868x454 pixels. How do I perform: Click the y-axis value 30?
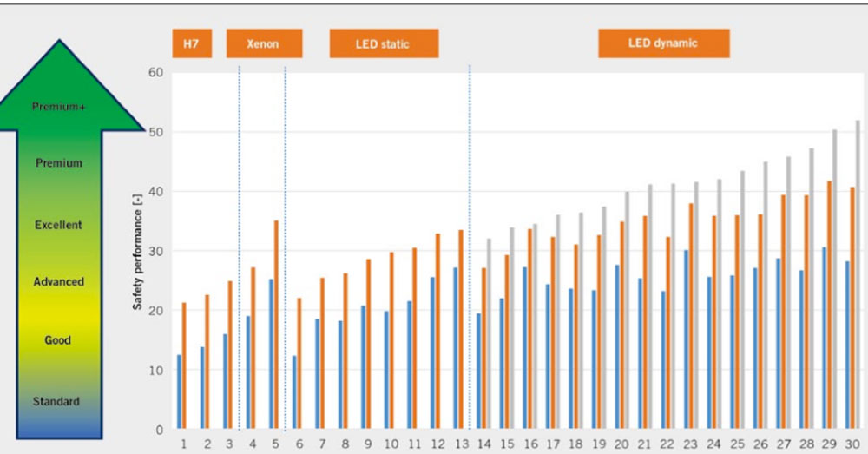[x=156, y=252]
